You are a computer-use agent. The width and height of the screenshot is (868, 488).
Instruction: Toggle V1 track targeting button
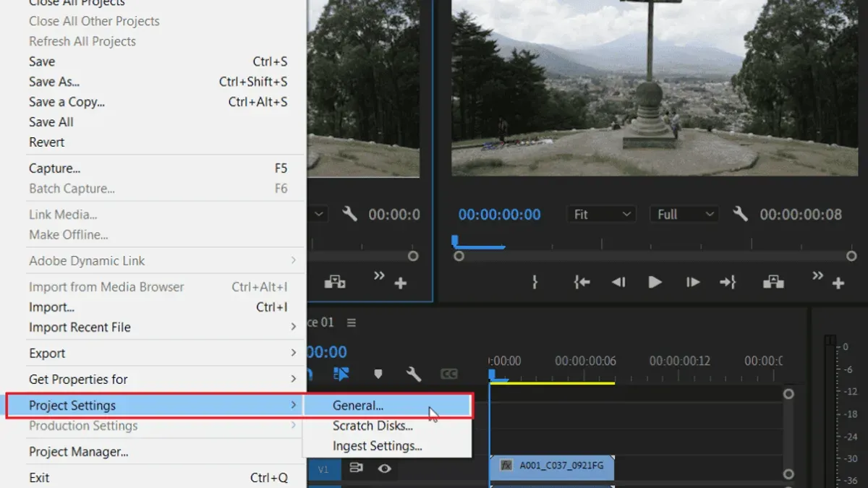pos(323,469)
